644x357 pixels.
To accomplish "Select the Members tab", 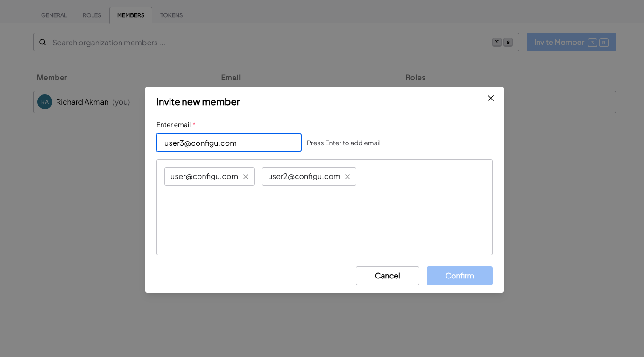I will (131, 15).
